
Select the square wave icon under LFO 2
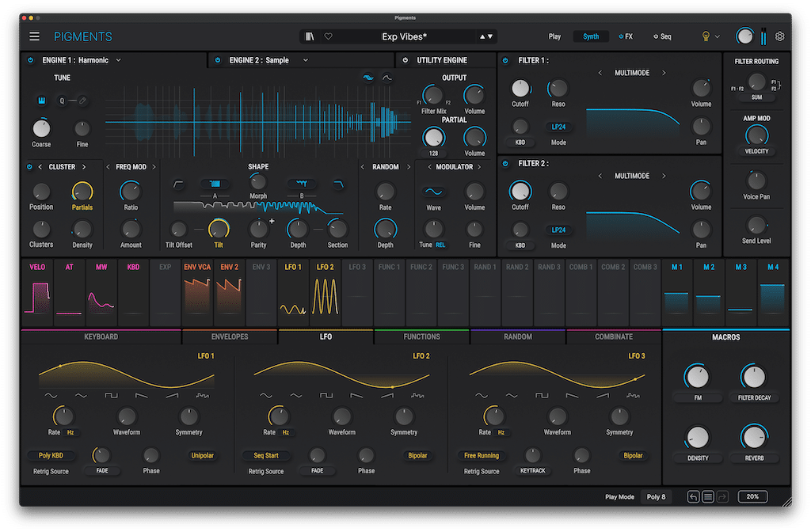326,396
